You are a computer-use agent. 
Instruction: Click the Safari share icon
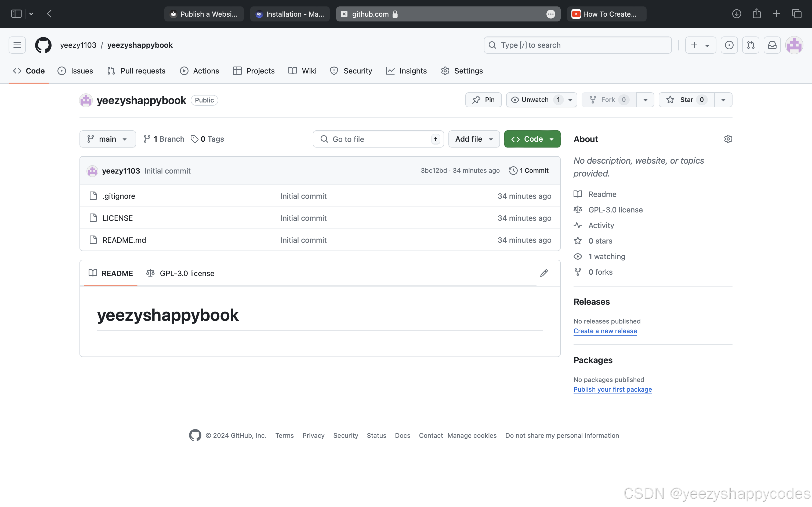(x=756, y=14)
